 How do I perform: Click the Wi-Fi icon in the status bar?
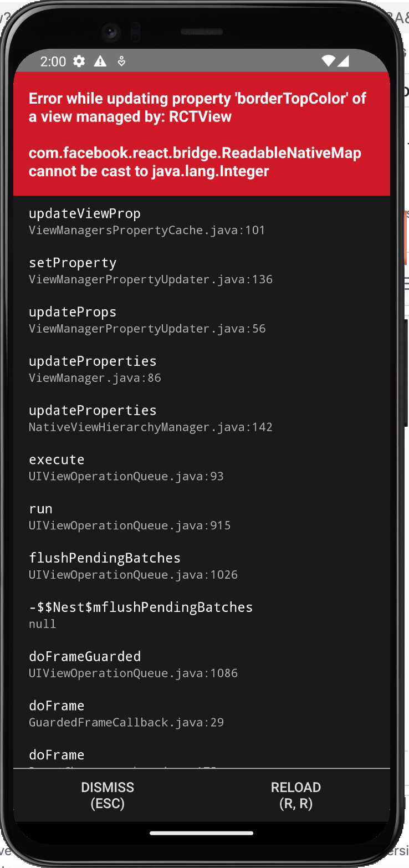coord(329,62)
